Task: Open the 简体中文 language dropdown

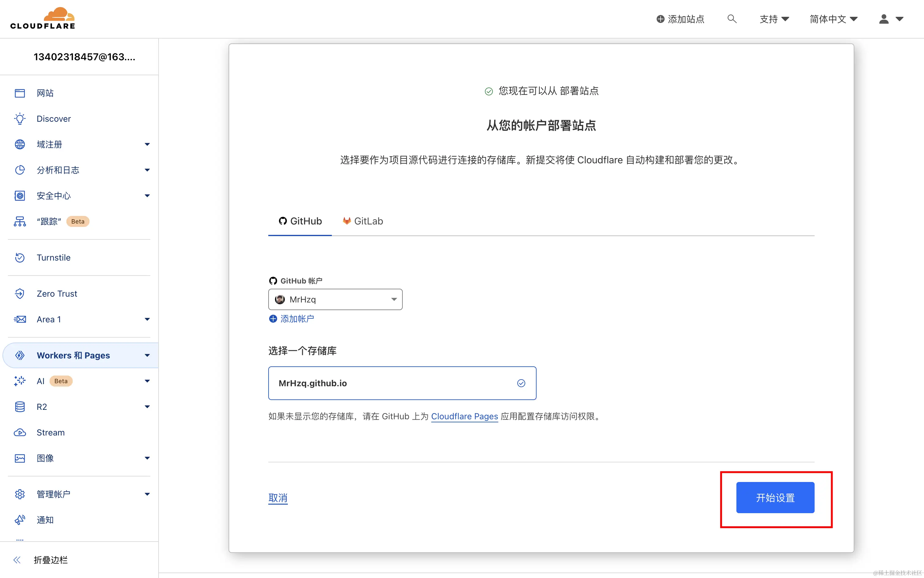Action: (834, 19)
